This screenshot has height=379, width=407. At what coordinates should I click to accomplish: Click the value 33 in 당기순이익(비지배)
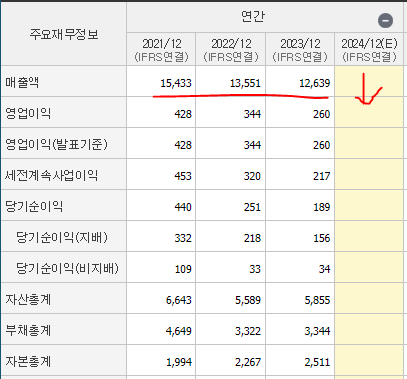point(255,269)
